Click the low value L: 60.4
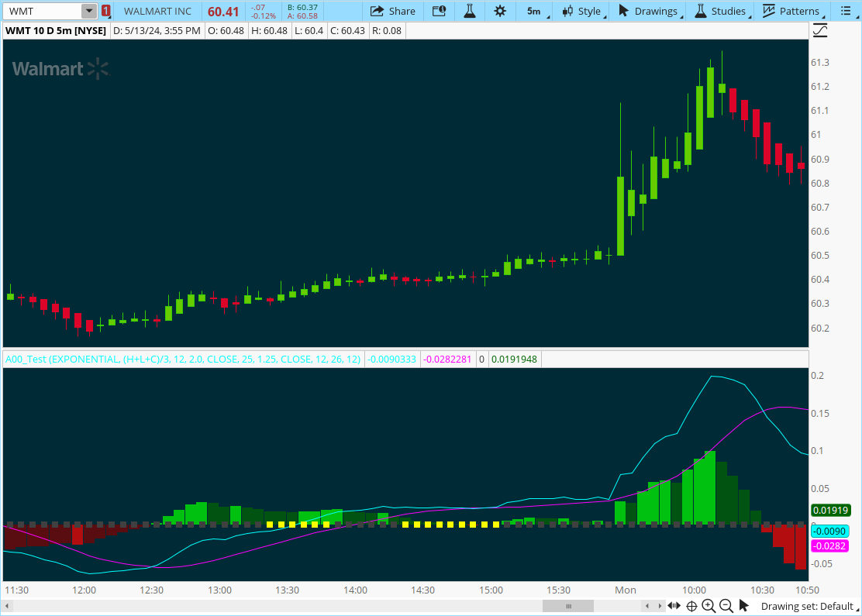 [309, 31]
